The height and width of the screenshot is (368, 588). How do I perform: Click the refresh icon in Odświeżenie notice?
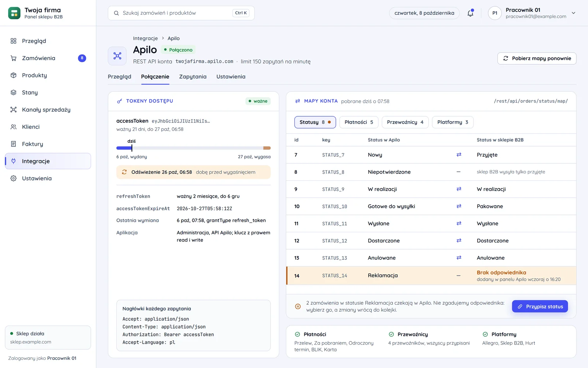(124, 172)
